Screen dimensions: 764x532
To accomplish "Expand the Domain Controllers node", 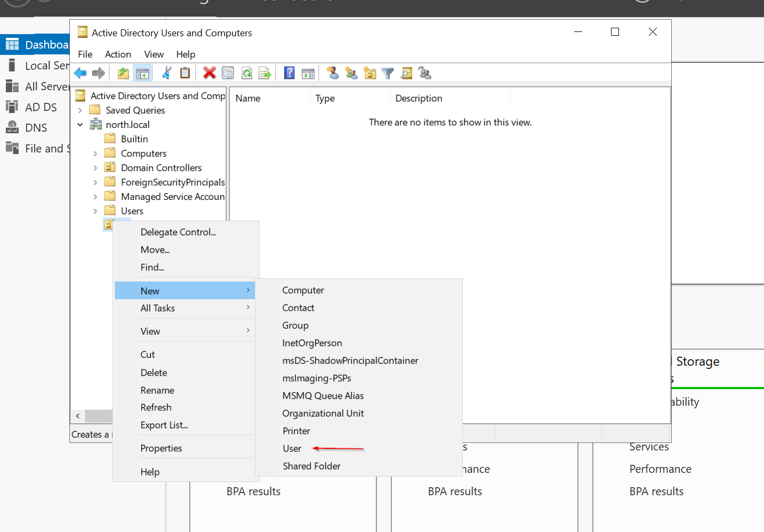I will pos(95,168).
